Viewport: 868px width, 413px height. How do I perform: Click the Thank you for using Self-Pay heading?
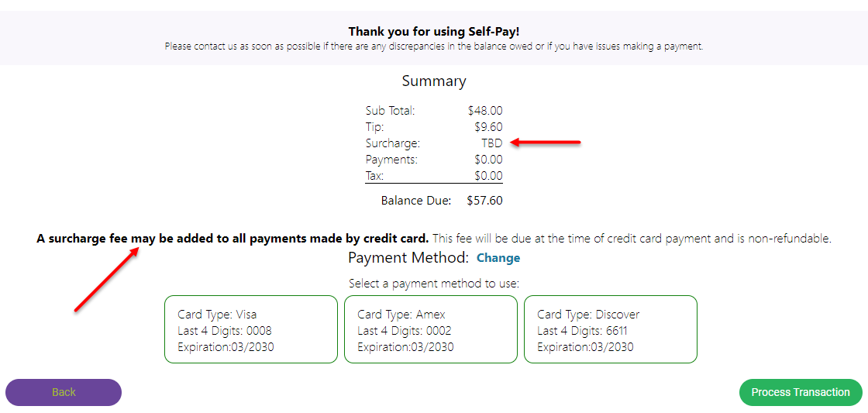tap(434, 32)
